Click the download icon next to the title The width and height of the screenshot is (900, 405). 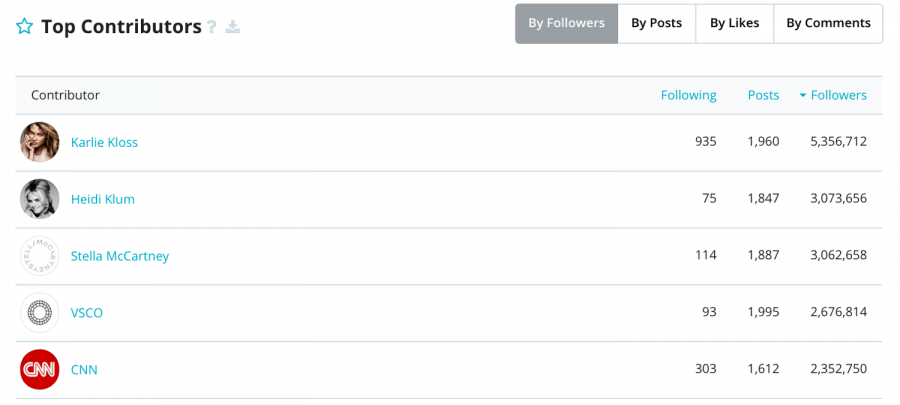(232, 27)
